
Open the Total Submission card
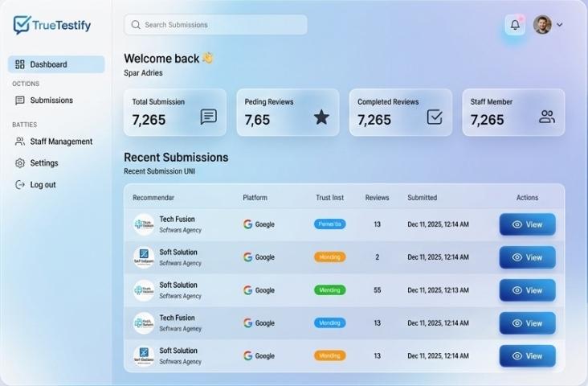tap(175, 113)
